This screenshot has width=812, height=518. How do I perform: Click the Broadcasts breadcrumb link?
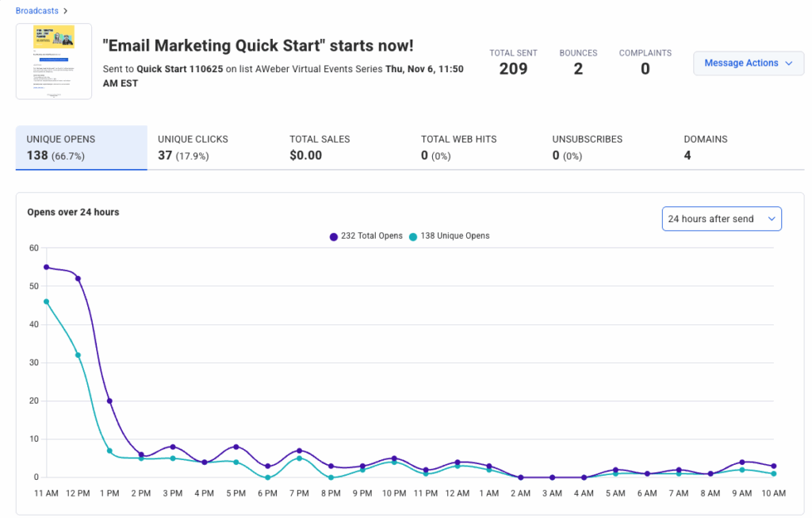36,10
